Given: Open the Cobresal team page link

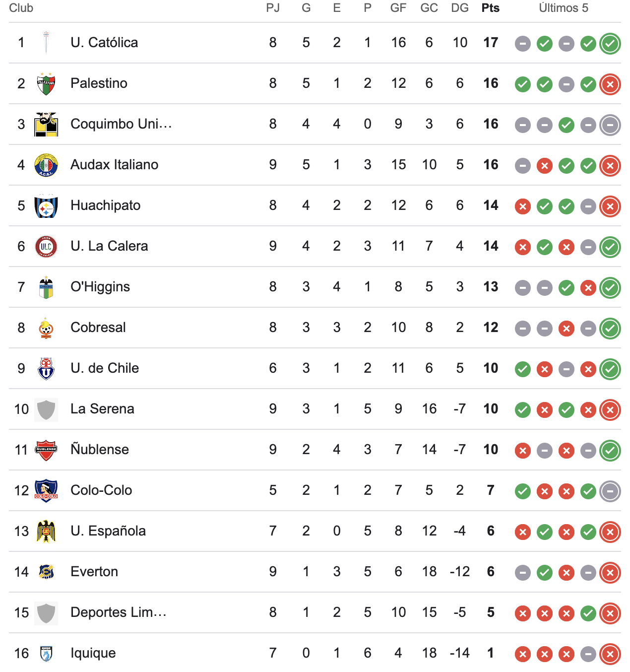Looking at the screenshot, I should tap(98, 328).
